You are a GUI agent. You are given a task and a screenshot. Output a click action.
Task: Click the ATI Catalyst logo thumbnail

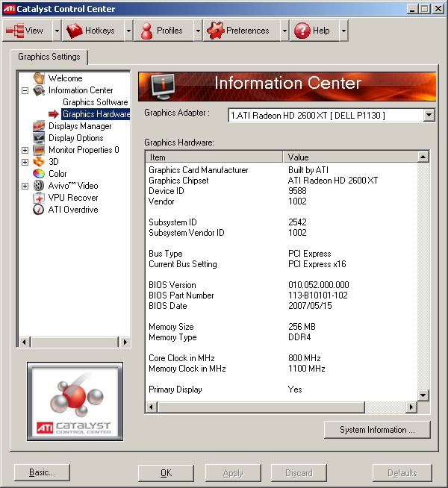(x=75, y=401)
